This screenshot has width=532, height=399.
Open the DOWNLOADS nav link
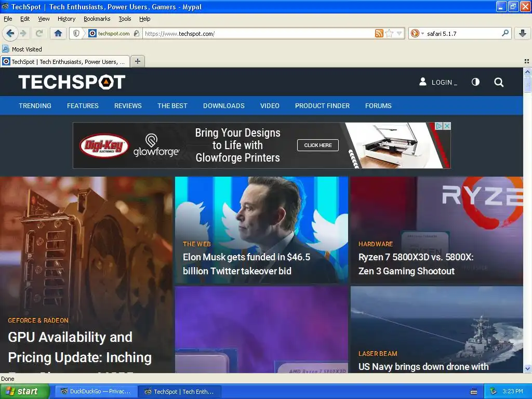coord(224,106)
